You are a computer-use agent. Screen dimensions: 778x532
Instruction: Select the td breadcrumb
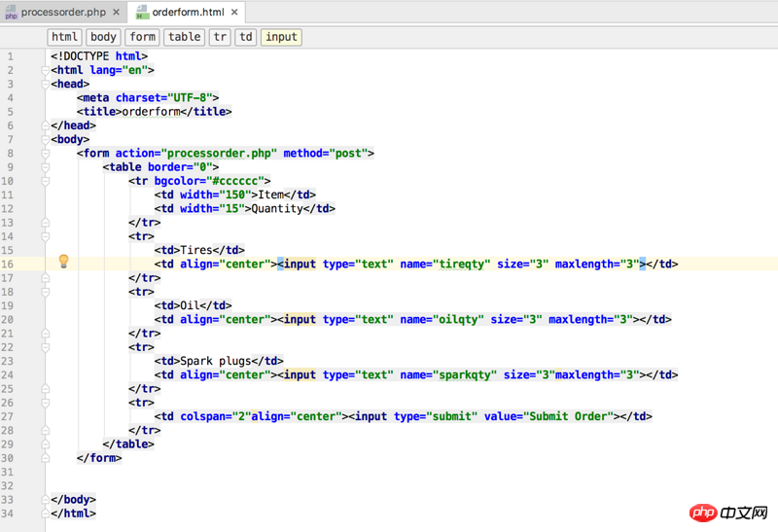click(x=246, y=37)
